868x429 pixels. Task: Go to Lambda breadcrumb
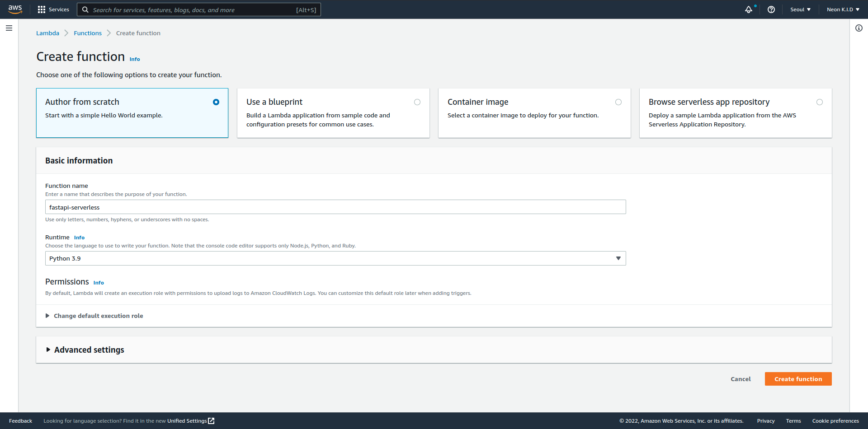(47, 33)
